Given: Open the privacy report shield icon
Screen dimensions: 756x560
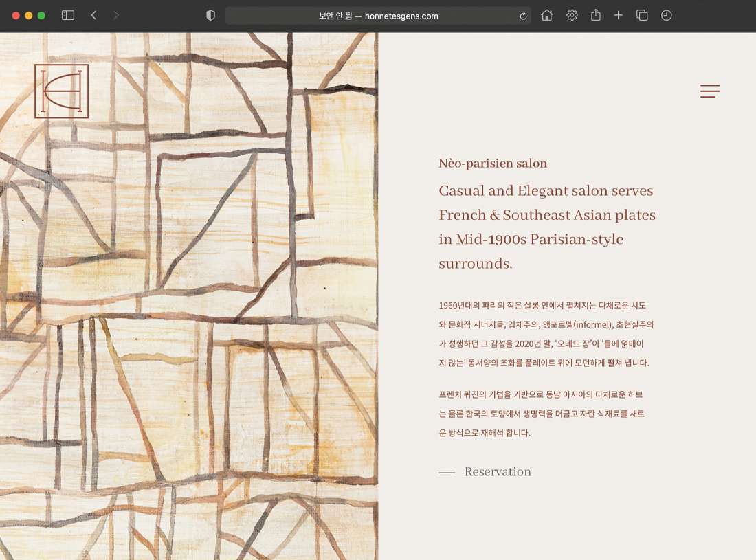Looking at the screenshot, I should click(x=211, y=15).
